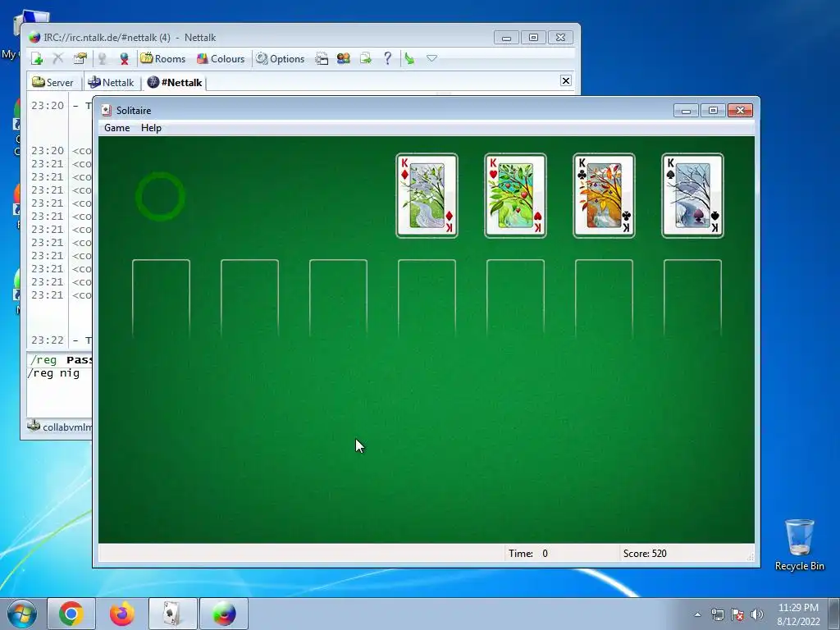Close the current Nettalk tab with X
840x630 pixels.
[566, 81]
